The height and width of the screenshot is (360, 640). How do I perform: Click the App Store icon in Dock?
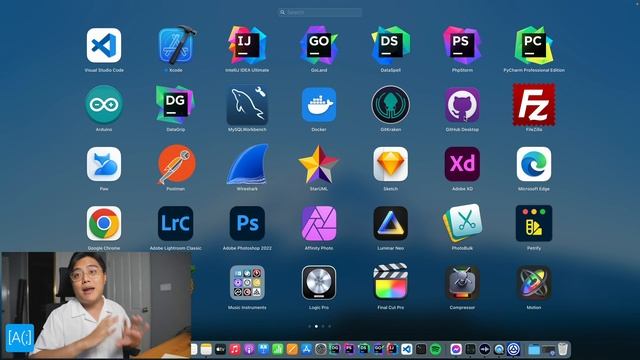pyautogui.click(x=306, y=349)
